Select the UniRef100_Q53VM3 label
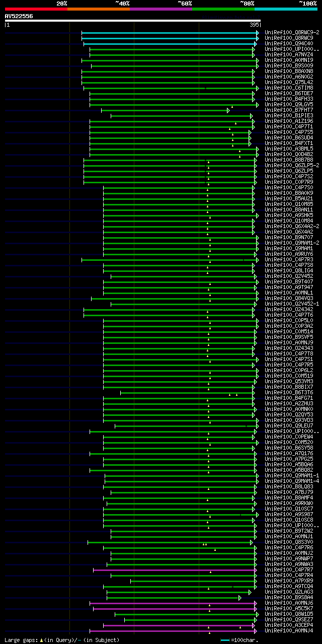Viewport: 322px width, 644px height. tap(289, 381)
